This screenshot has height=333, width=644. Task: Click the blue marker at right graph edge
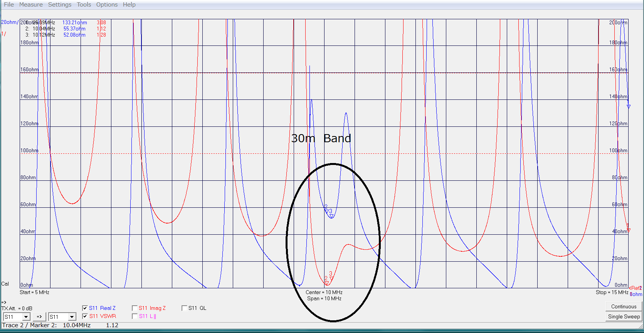(x=629, y=106)
